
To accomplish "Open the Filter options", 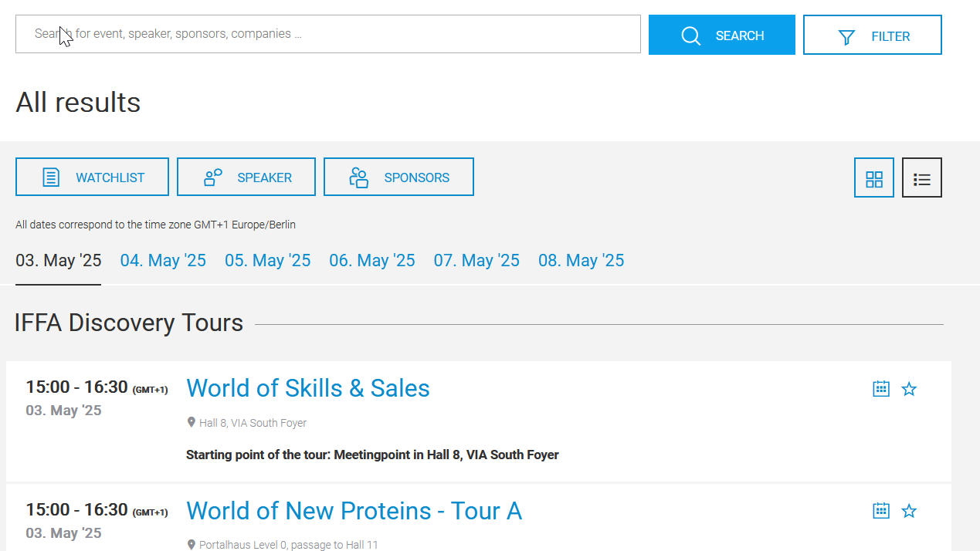I will 872,35.
